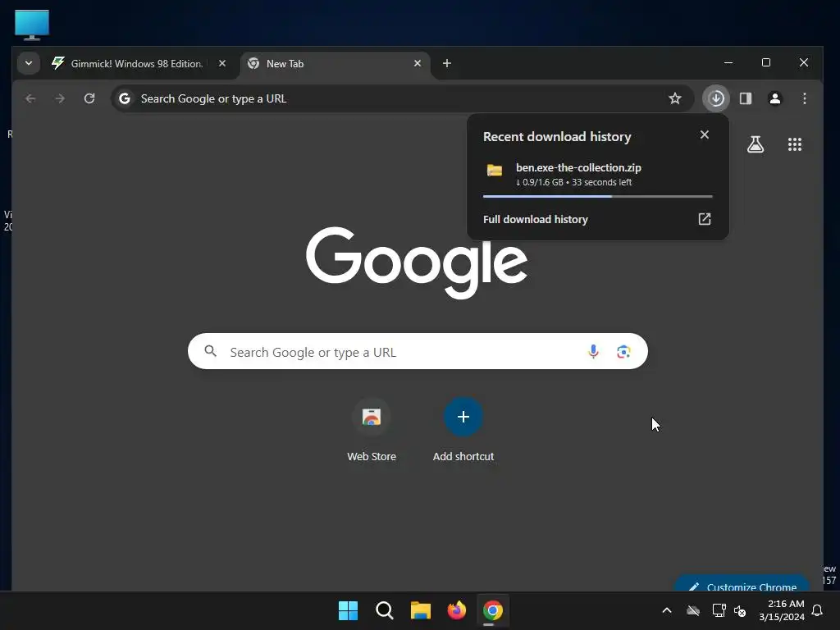Image resolution: width=840 pixels, height=630 pixels.
Task: Start voice search with microphone
Action: [593, 351]
